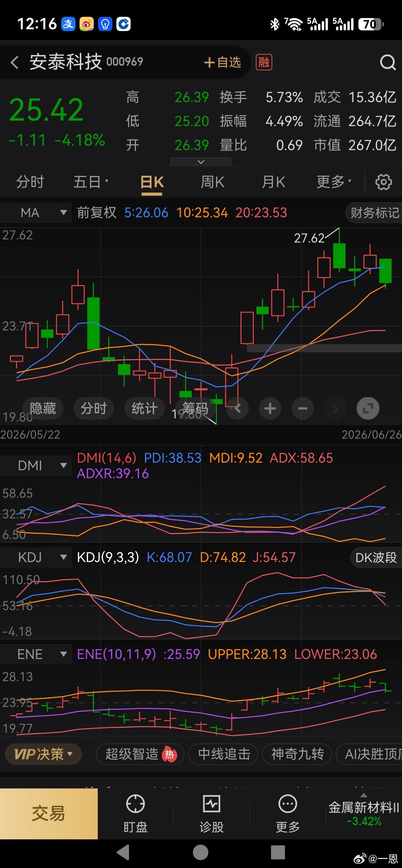The height and width of the screenshot is (868, 402).
Task: Tap stock name 安泰科技
Action: coord(66,62)
